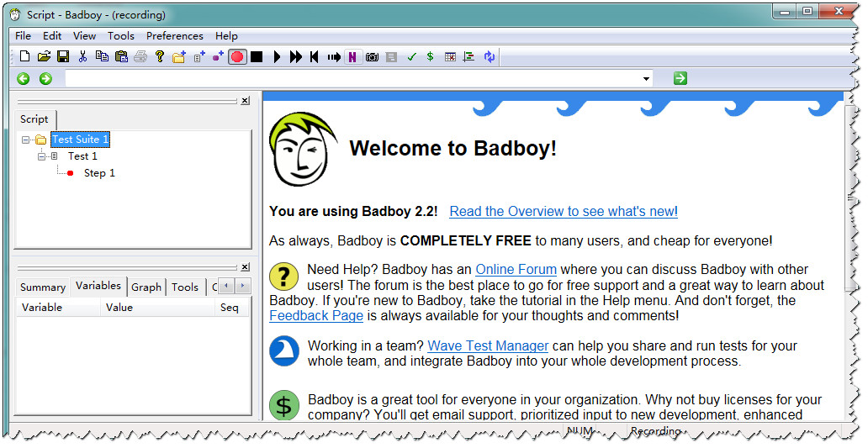
Task: Collapse the Test 1 tree node
Action: (x=41, y=156)
